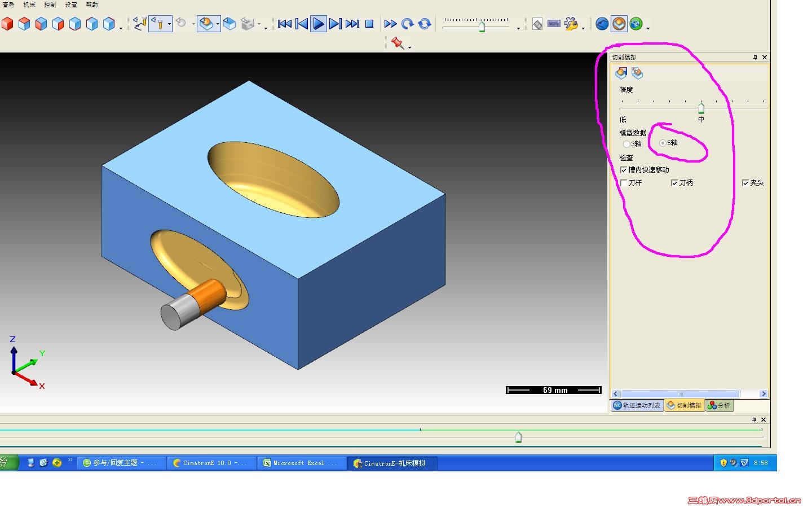Click the red pushpin icon

click(x=398, y=42)
